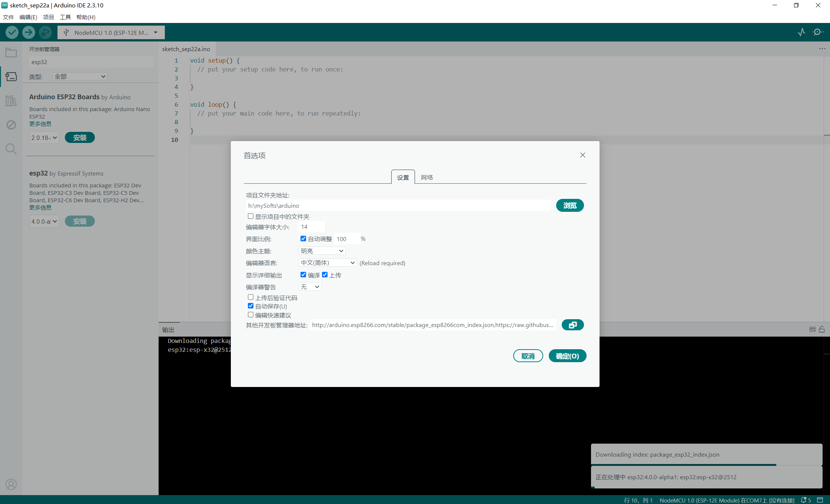Click the editor font size field
This screenshot has width=830, height=504.
[x=312, y=227]
